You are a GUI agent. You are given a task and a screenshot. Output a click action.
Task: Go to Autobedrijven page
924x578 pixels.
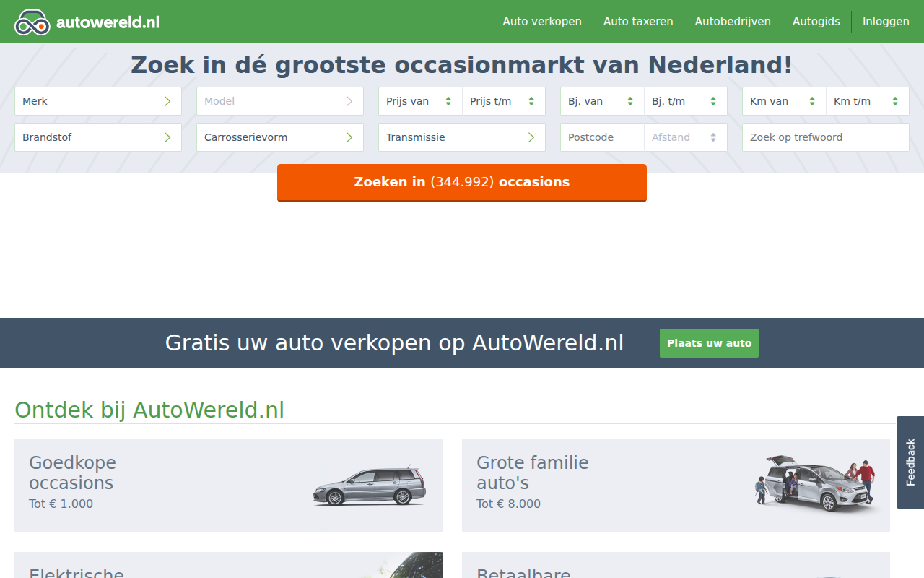click(x=733, y=22)
